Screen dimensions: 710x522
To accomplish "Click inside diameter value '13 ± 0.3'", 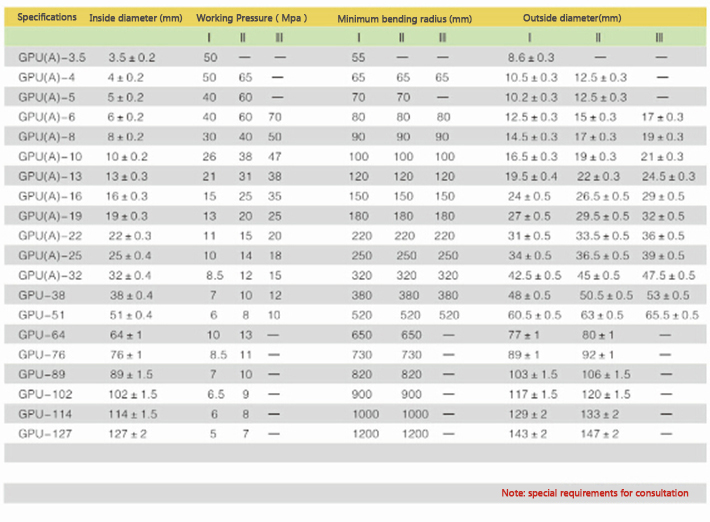I will click(127, 177).
